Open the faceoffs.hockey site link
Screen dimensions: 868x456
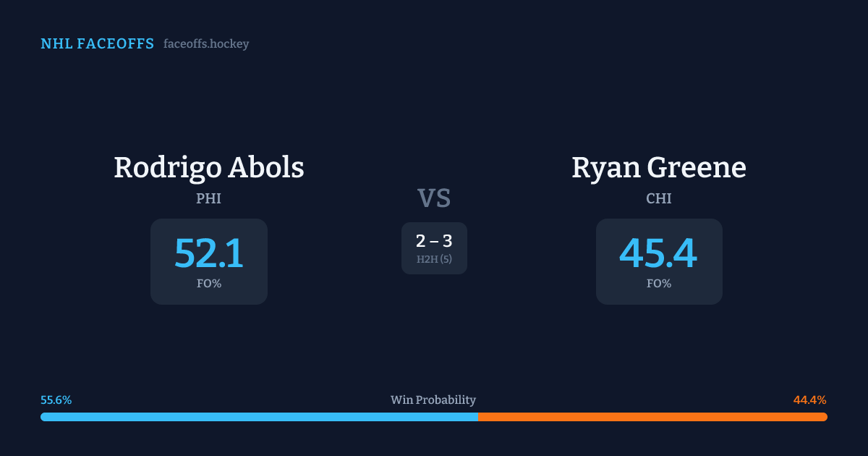206,44
